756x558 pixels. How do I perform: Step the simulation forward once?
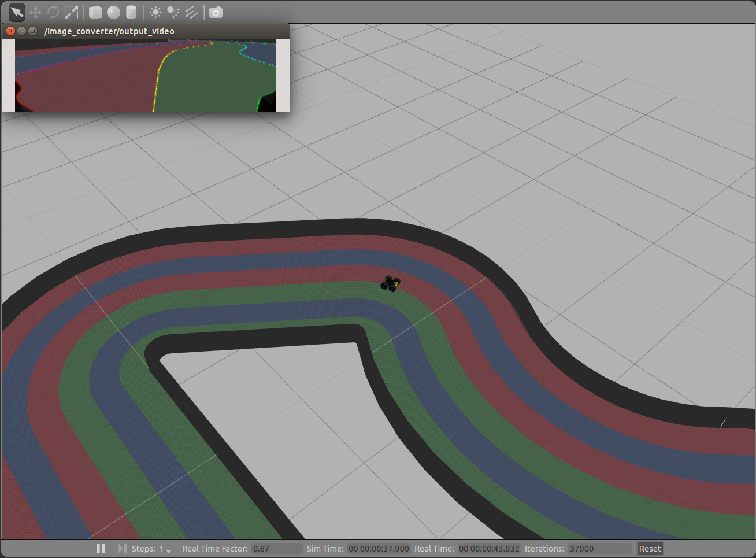122,548
